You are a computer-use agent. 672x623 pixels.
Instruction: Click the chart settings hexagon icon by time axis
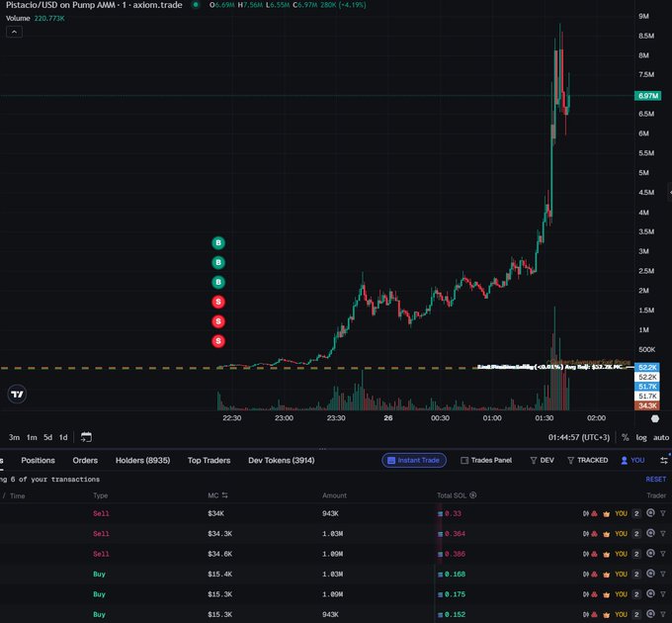click(x=655, y=418)
